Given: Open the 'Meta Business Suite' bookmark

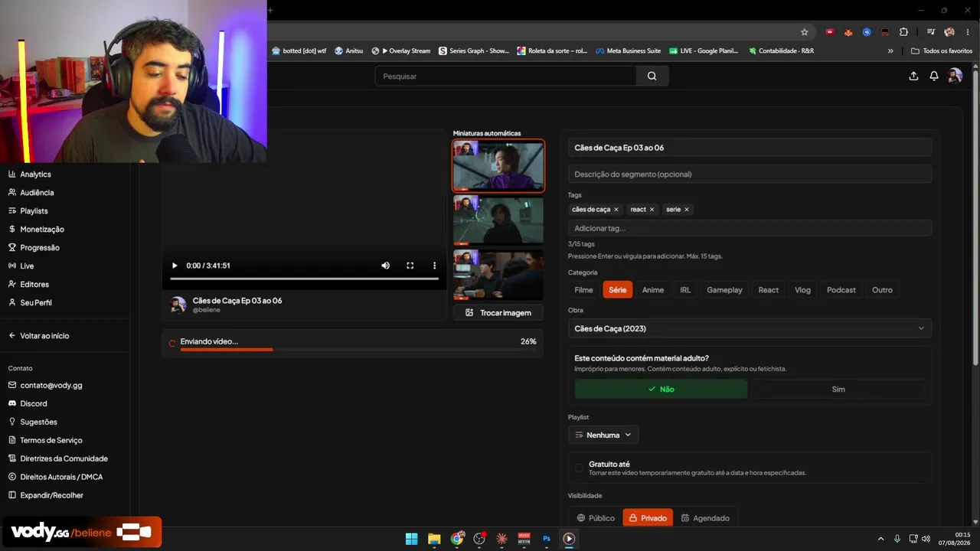Looking at the screenshot, I should click(x=628, y=51).
